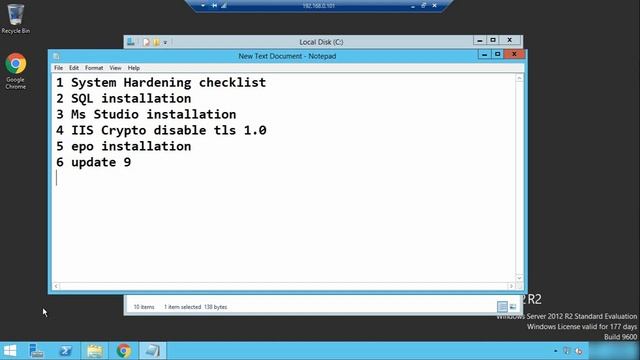The width and height of the screenshot is (640, 360).
Task: Pin the remote desktop connection bar
Action: click(214, 6)
